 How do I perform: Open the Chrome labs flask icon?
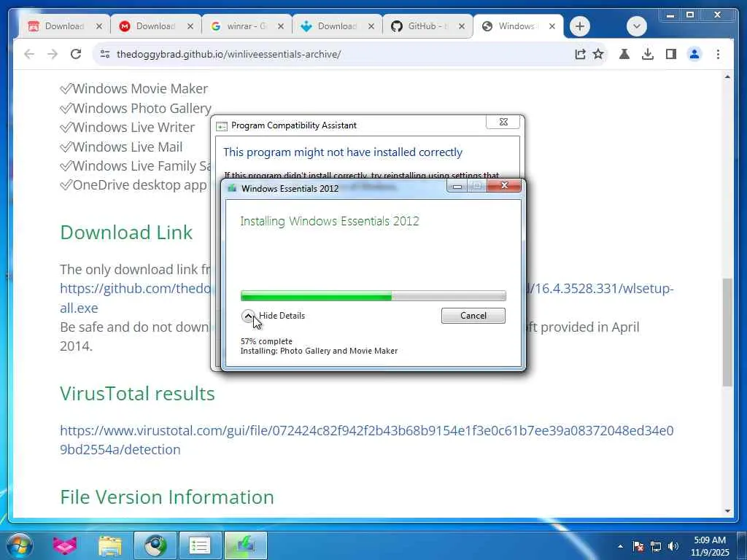[x=624, y=54]
